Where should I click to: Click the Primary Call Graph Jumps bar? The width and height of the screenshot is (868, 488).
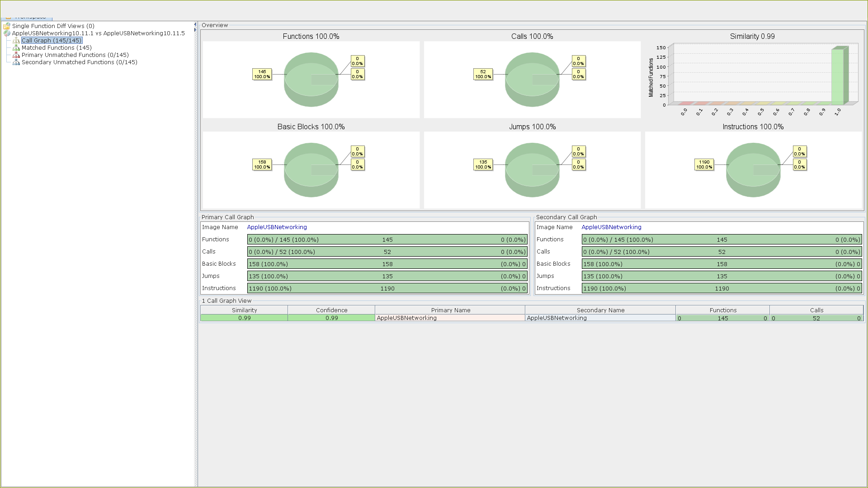pos(387,276)
